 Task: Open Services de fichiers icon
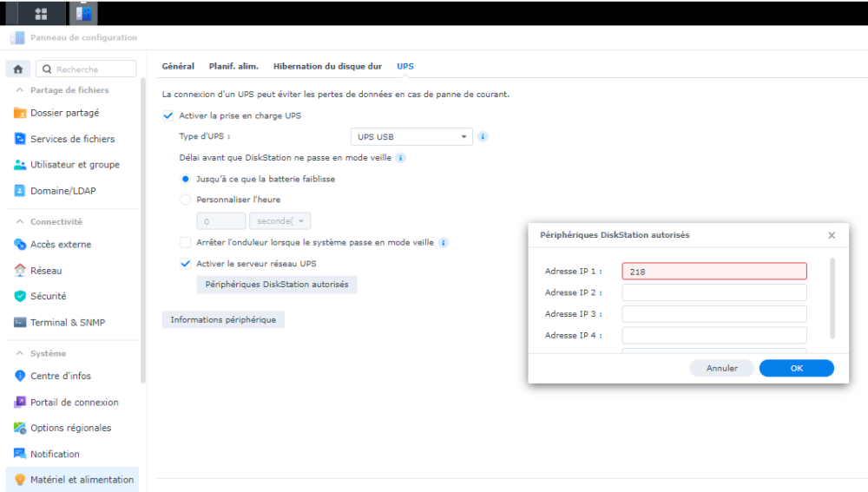(20, 139)
